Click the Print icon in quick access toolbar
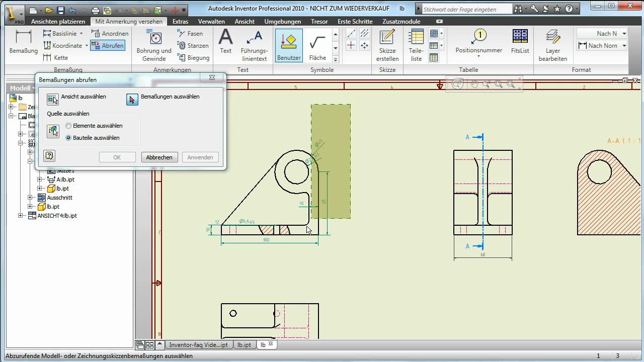This screenshot has height=362, width=644. [x=96, y=10]
